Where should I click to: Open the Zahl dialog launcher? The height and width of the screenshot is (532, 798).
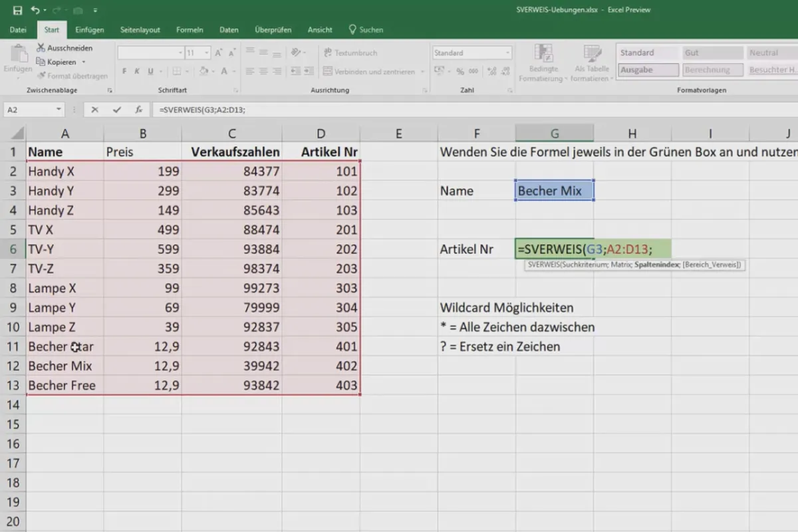511,90
